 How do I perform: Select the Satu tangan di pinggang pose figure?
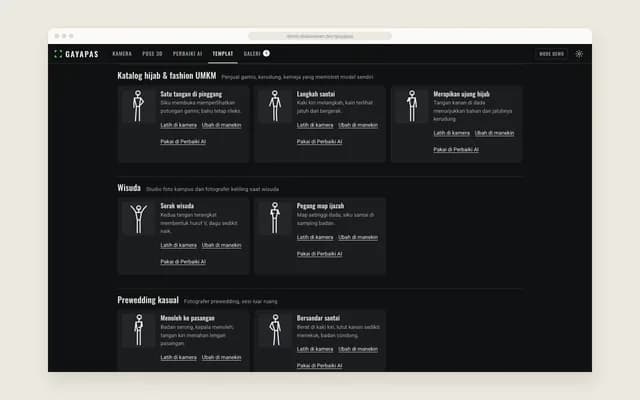[x=138, y=106]
